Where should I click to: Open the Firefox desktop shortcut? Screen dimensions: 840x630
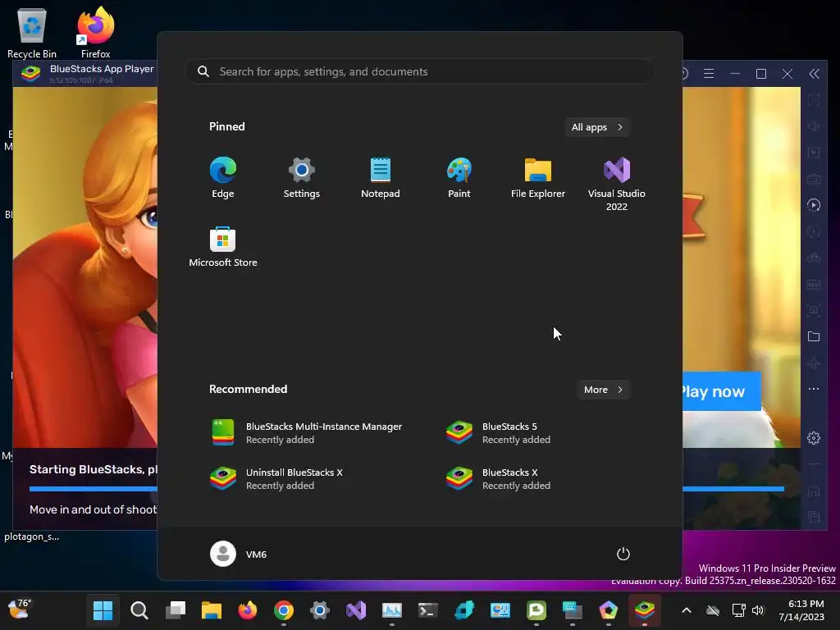(95, 33)
